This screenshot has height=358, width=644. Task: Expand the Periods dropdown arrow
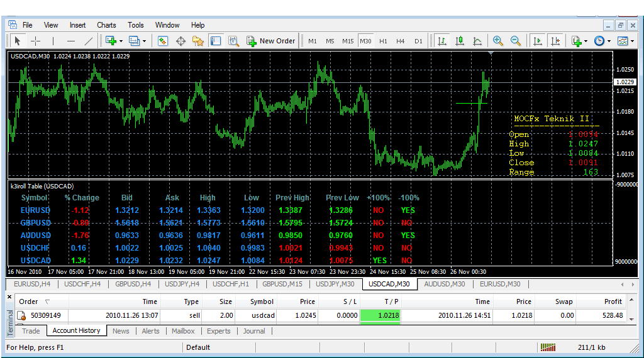[609, 41]
